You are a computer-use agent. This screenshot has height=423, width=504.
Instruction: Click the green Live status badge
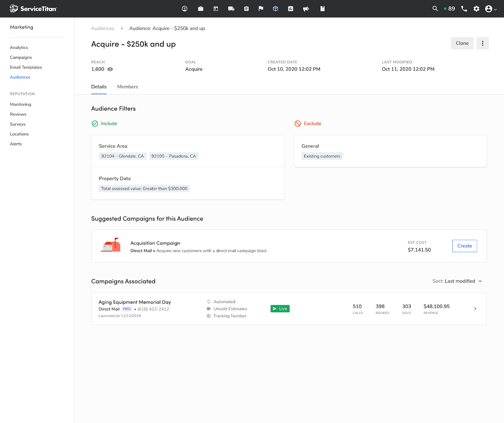point(280,309)
